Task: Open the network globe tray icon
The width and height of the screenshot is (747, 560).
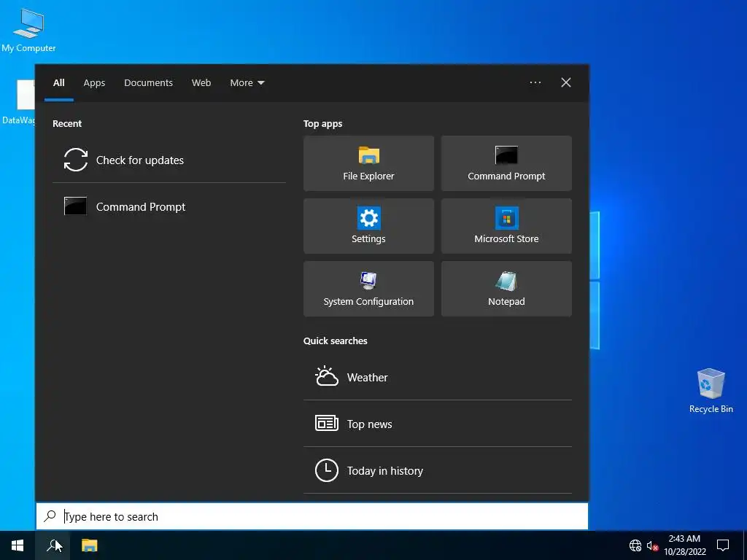Action: pos(635,545)
